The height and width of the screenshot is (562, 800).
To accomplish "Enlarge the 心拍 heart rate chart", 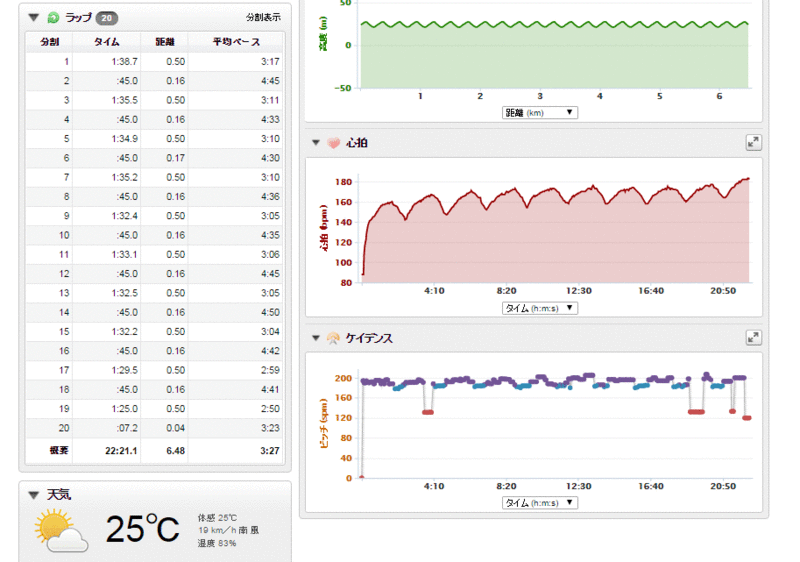I will (x=753, y=143).
